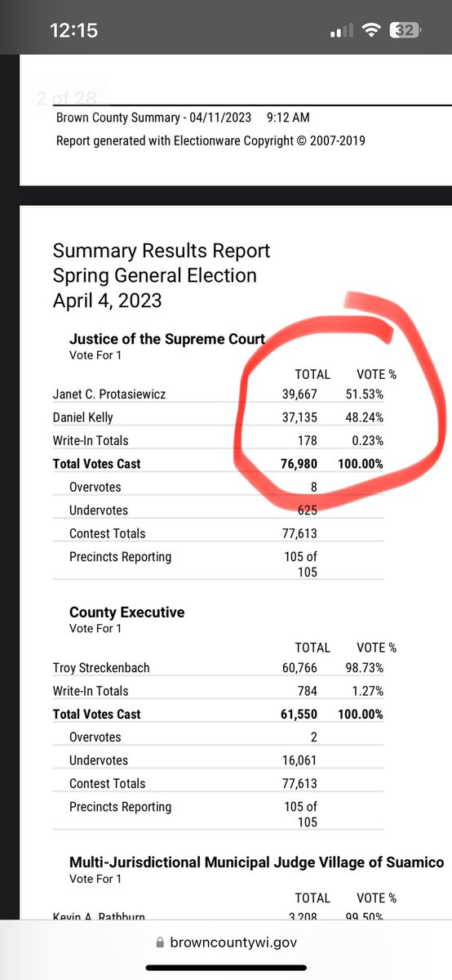Tap the browncountywi.gov address bar
This screenshot has width=452, height=980.
click(226, 942)
